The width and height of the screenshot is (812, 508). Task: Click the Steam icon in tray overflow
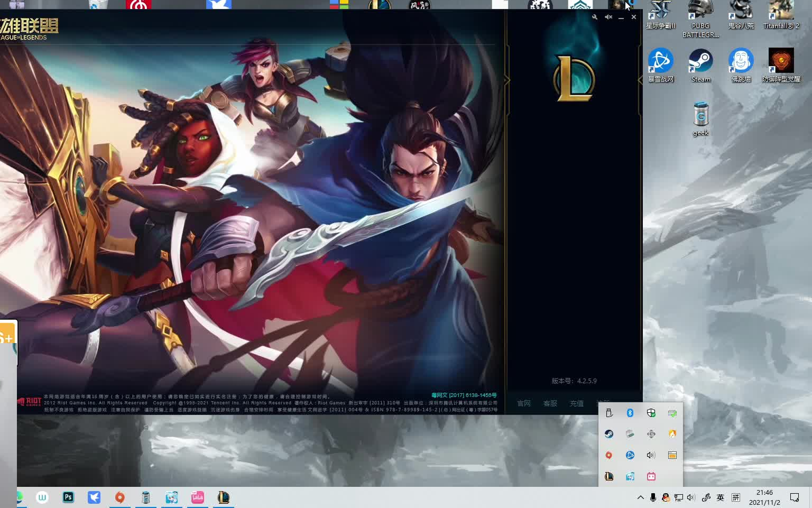coord(609,434)
